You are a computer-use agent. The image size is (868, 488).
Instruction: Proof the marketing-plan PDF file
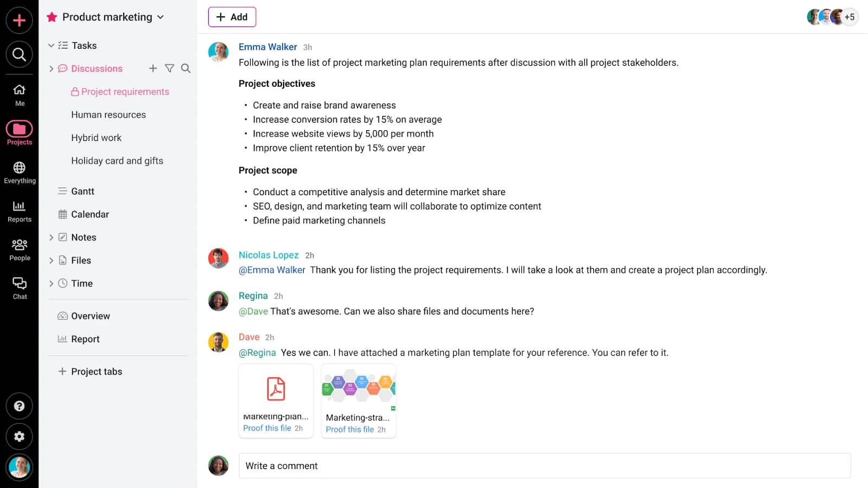pos(267,428)
